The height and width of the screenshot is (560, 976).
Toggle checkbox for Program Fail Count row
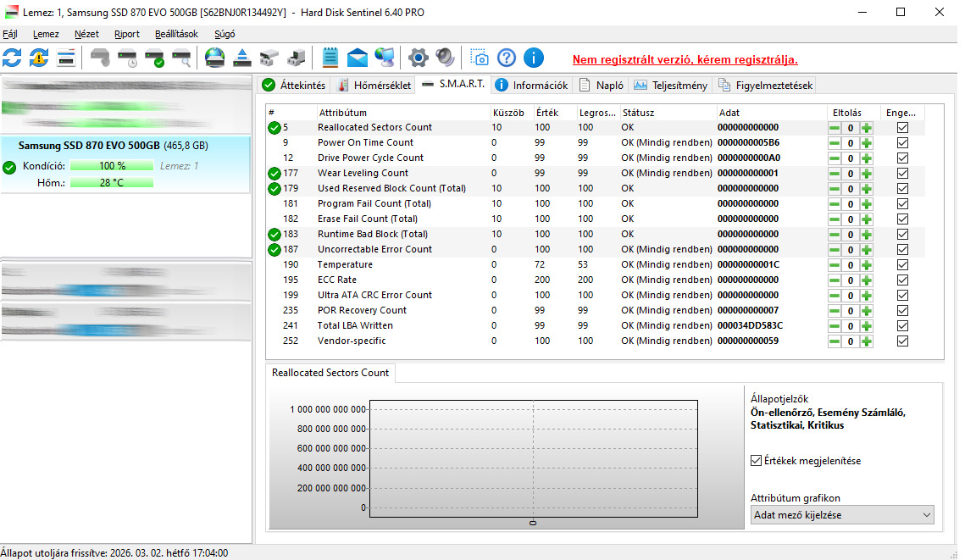point(902,203)
